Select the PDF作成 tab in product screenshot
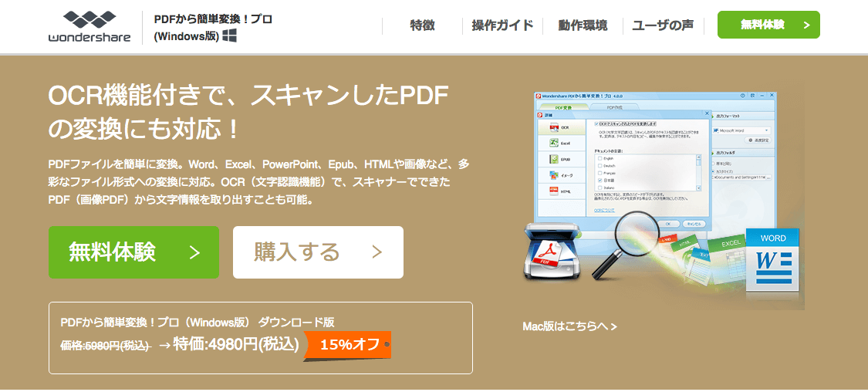This screenshot has height=392, width=868. coord(614,107)
